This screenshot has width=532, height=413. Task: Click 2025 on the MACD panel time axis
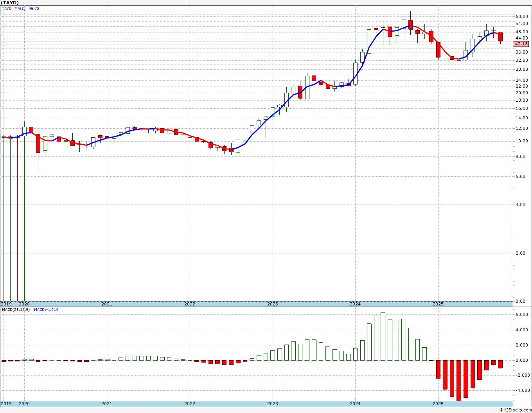[438, 404]
